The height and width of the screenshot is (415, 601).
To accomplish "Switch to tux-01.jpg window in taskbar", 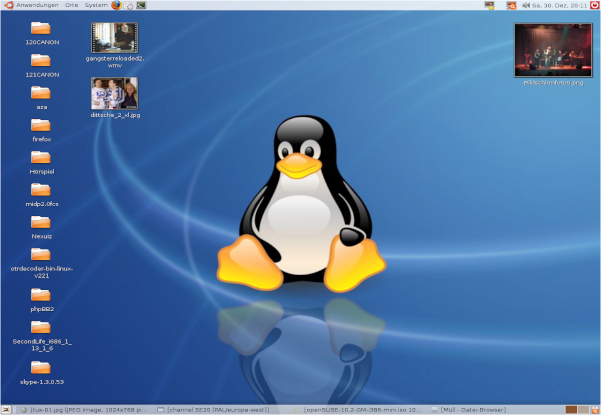I will [84, 410].
